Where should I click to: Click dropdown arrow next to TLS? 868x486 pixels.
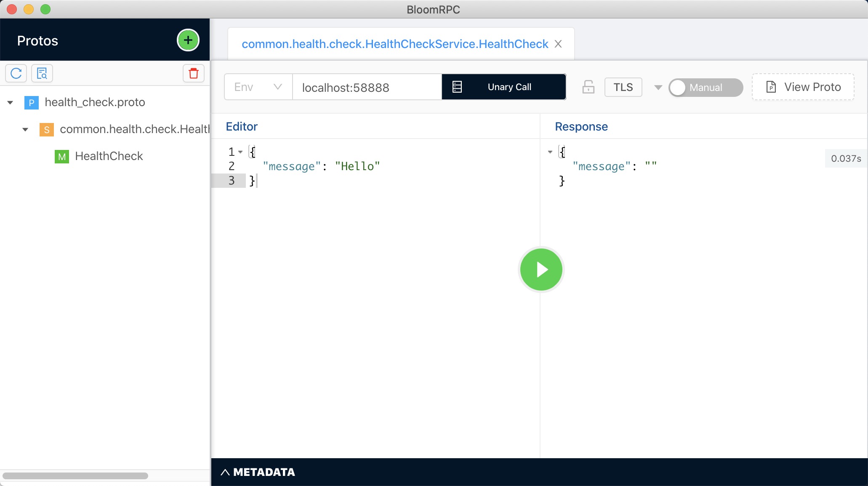click(x=658, y=87)
